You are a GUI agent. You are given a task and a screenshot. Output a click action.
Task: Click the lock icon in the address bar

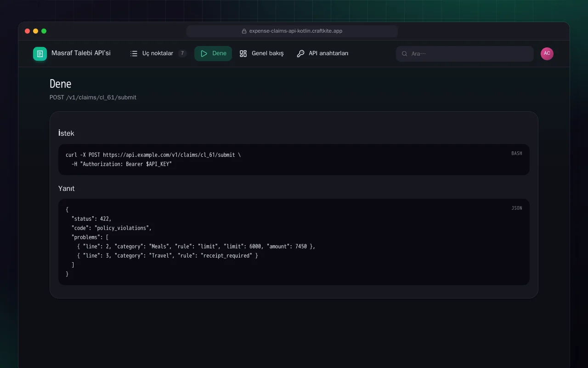point(244,31)
